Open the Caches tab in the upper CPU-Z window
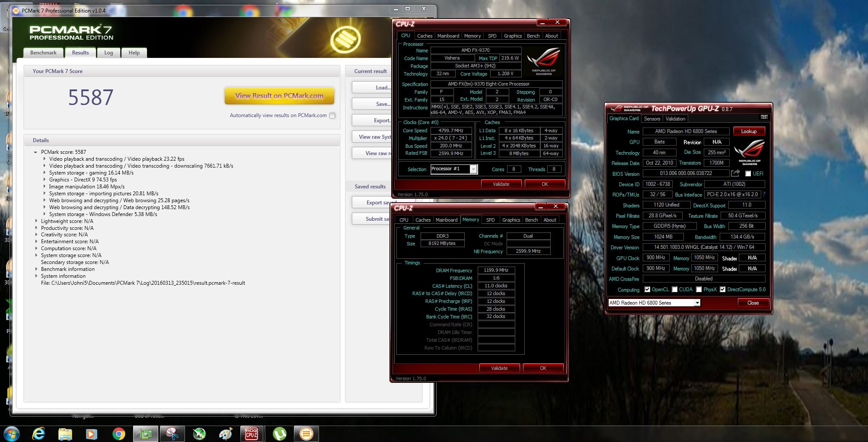Image resolution: width=868 pixels, height=442 pixels. (424, 36)
